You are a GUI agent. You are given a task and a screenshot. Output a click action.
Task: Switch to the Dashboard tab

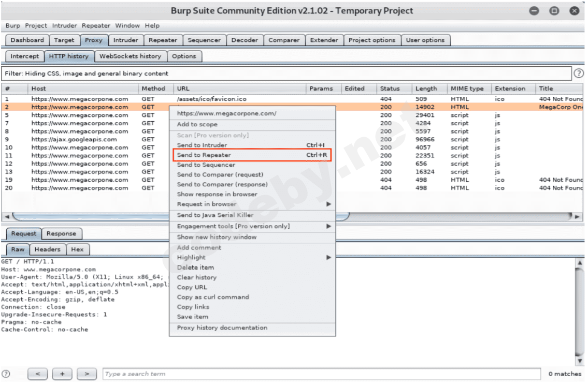[27, 40]
